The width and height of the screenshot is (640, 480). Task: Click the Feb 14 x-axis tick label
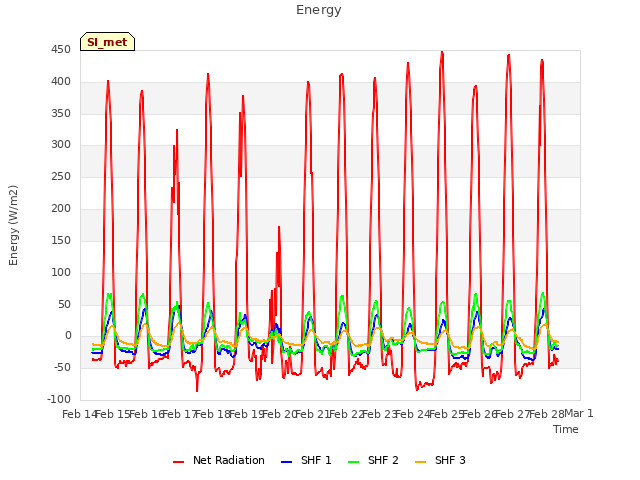(80, 414)
